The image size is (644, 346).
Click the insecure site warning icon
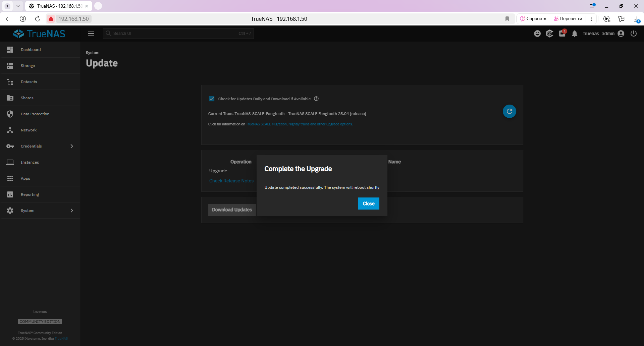[x=51, y=19]
